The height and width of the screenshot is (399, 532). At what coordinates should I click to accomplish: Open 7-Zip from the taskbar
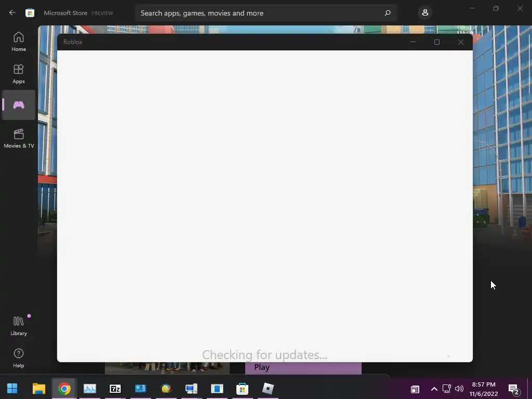115,389
